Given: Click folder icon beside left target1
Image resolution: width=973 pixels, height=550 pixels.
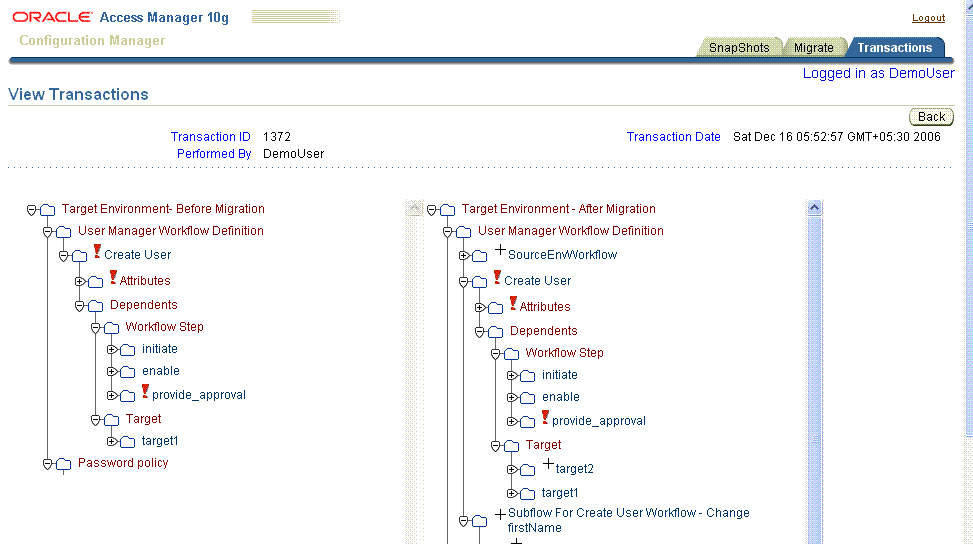Looking at the screenshot, I should [128, 442].
